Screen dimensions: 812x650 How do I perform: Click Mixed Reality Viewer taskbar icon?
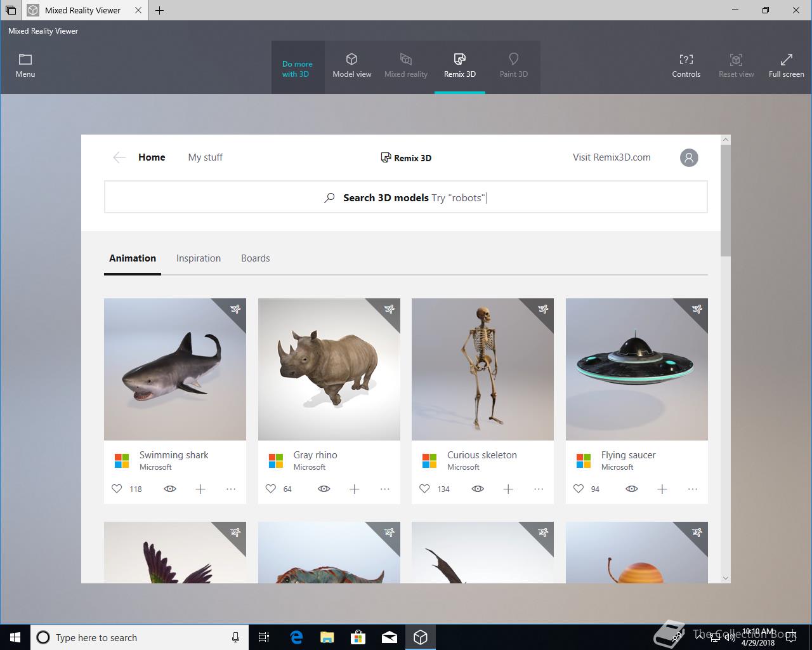pyautogui.click(x=421, y=637)
